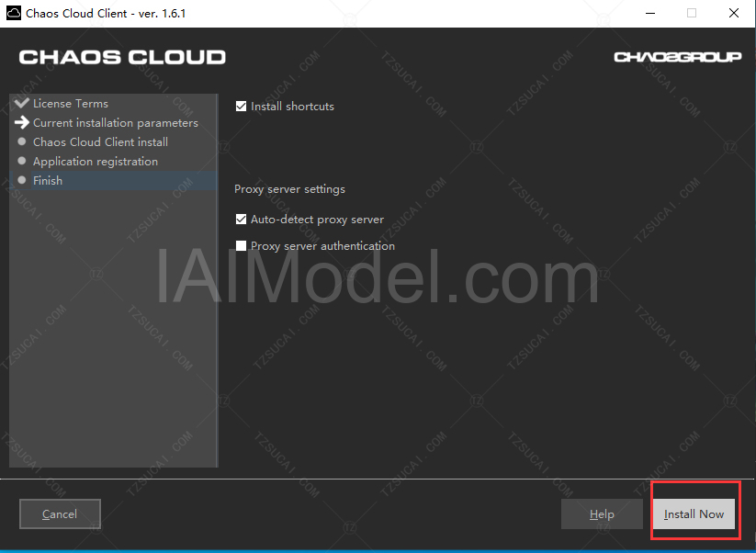Screen dimensions: 756x553
Task: Click the Chaos Group logo
Action: (x=677, y=57)
